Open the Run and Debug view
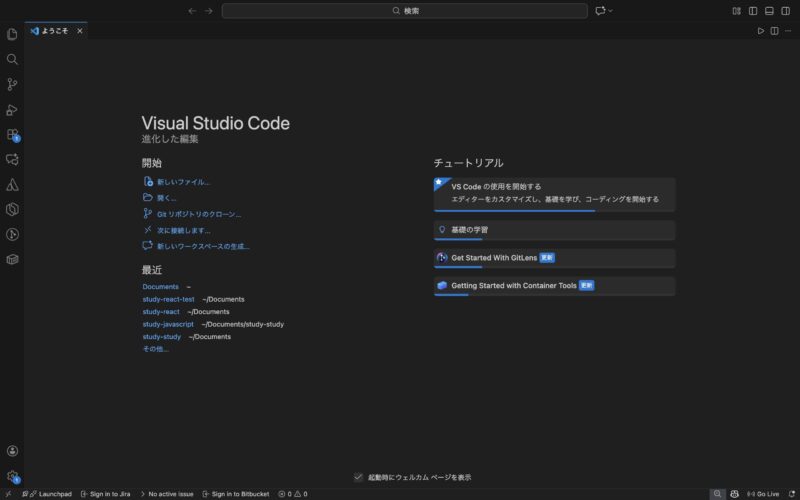This screenshot has width=800, height=500. [12, 110]
